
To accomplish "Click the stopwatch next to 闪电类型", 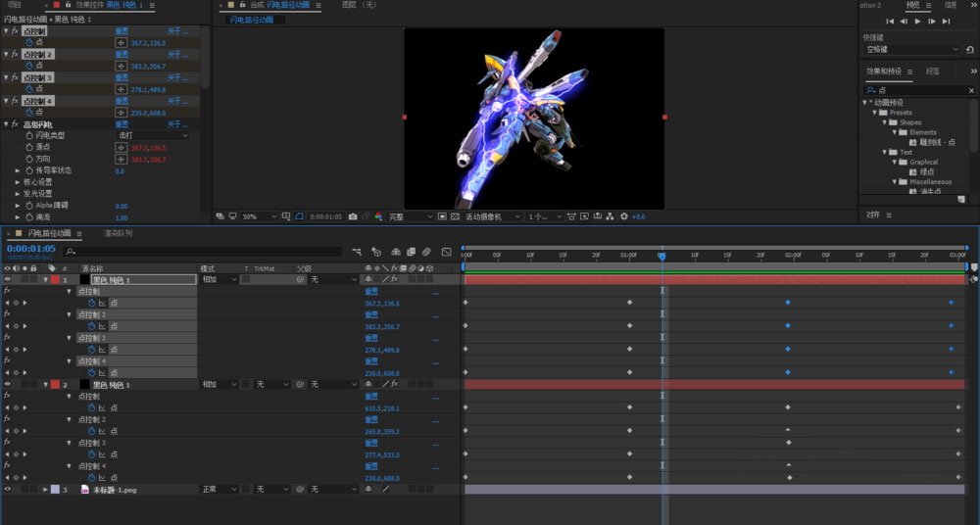I will point(29,135).
